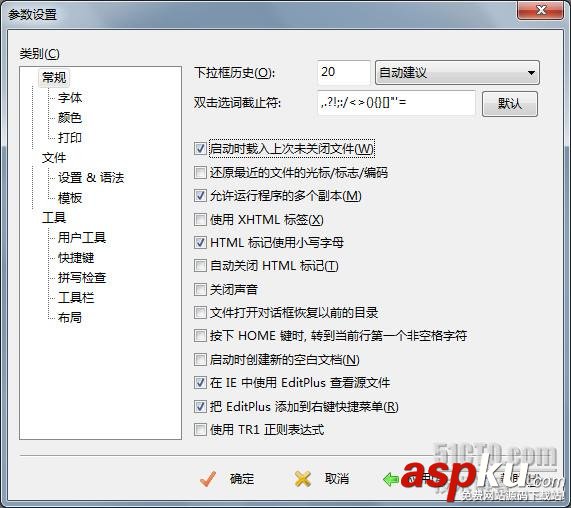Image resolution: width=571 pixels, height=508 pixels.
Task: Uncheck 在 IE 中使用 EditPlus 查看源文件
Action: tap(200, 383)
